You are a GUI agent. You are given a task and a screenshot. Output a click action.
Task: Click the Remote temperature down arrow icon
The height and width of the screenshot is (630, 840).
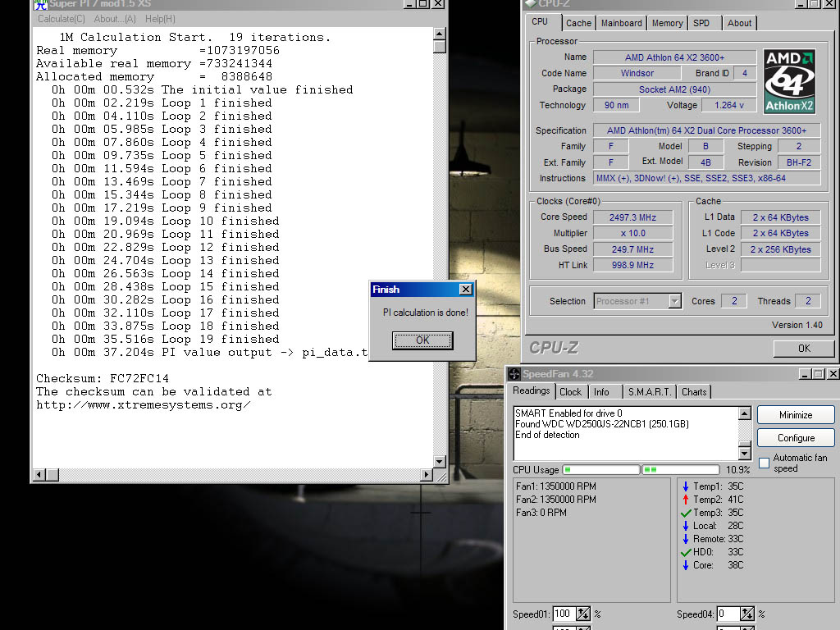(x=686, y=539)
